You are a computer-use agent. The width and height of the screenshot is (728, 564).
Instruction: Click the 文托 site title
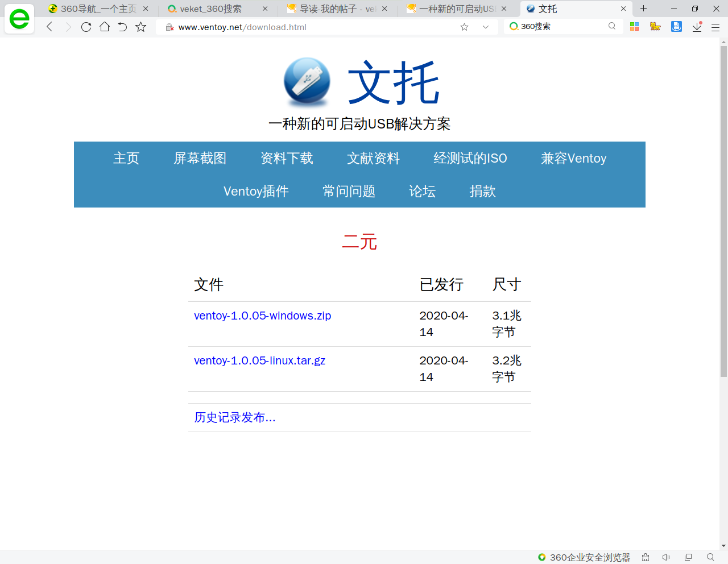(x=394, y=83)
